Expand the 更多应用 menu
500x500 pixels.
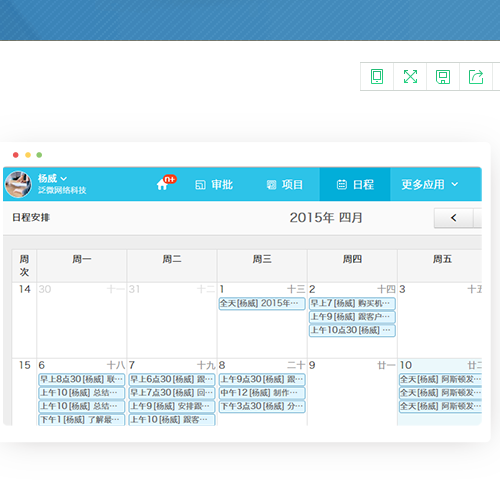[x=430, y=184]
